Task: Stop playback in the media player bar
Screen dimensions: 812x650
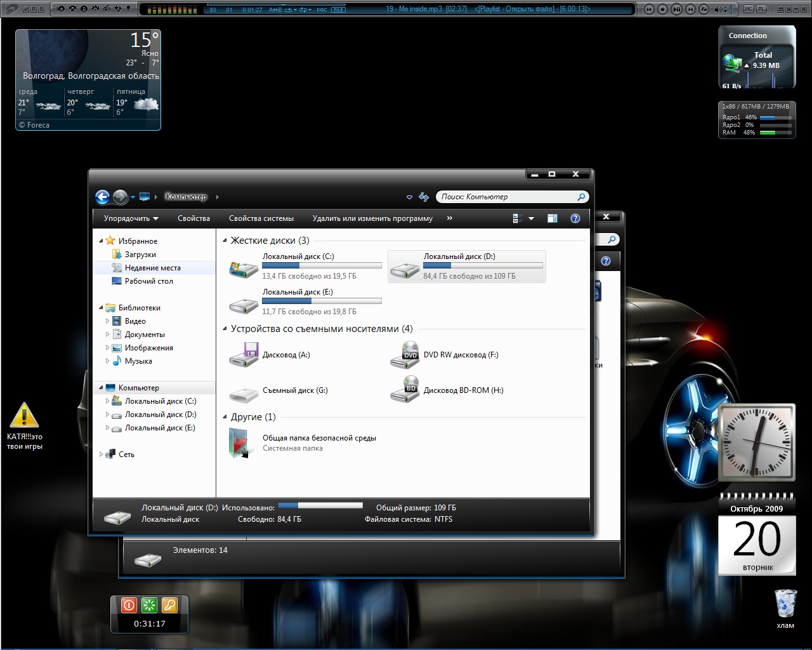Action: (663, 9)
